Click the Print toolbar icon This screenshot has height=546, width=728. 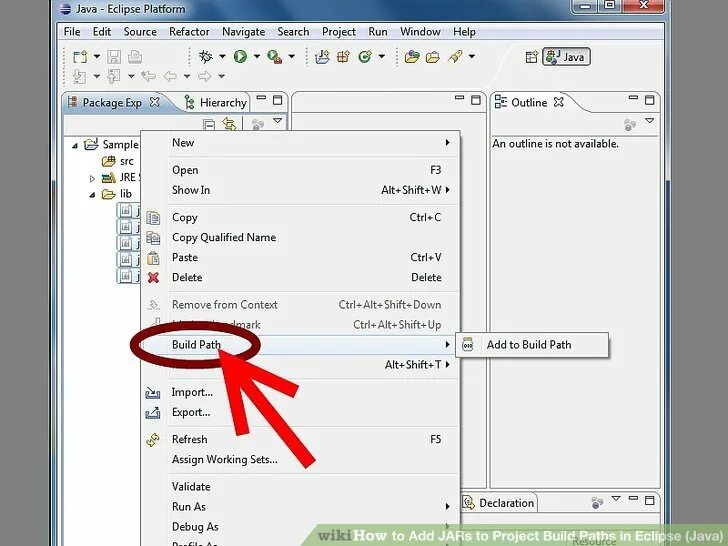[x=135, y=57]
